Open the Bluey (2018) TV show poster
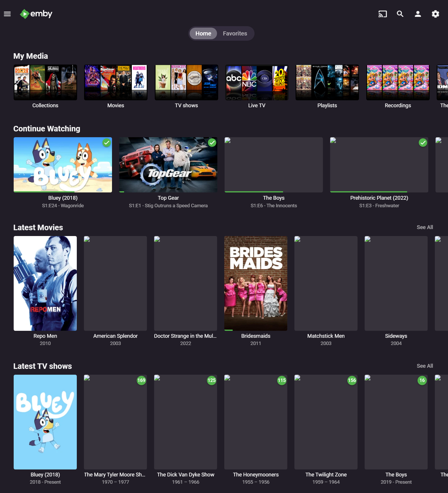 pos(45,422)
